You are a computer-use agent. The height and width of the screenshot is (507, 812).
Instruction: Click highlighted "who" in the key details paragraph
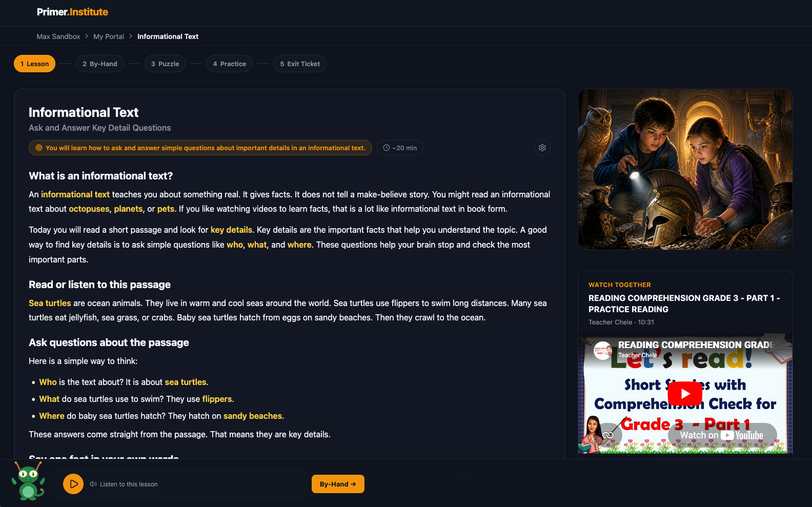click(x=235, y=245)
